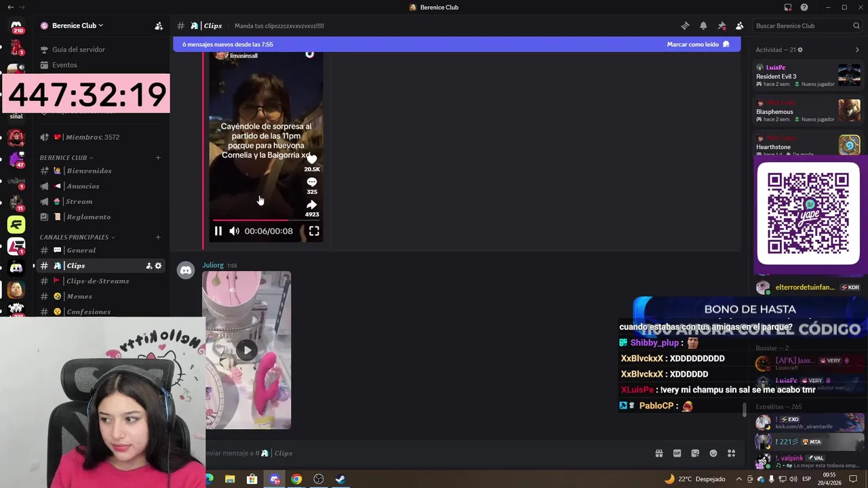Open Juliorg's username
The image size is (868, 488).
[212, 265]
